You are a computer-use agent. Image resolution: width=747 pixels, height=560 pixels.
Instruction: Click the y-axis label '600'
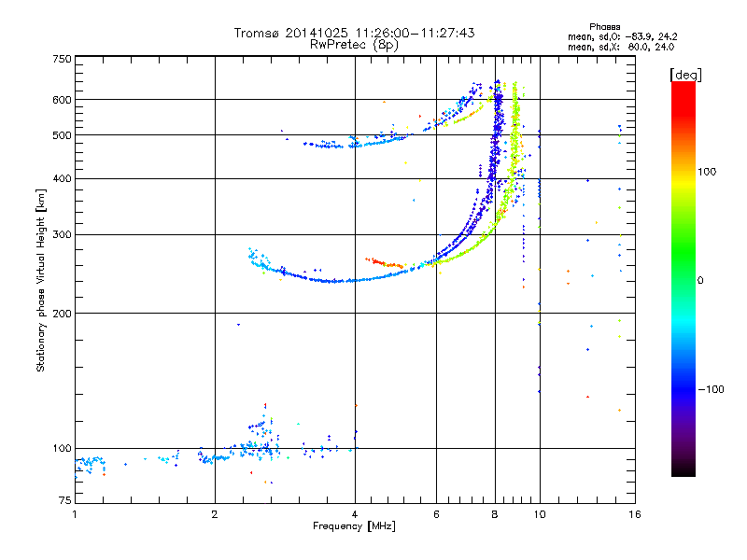(x=62, y=100)
